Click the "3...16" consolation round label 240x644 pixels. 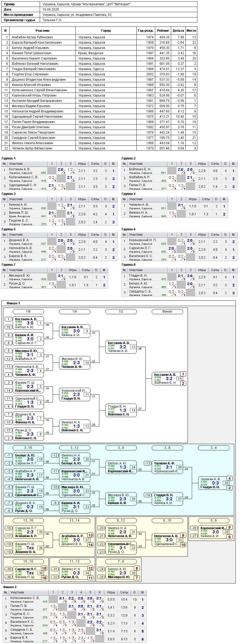pyautogui.click(x=28, y=448)
